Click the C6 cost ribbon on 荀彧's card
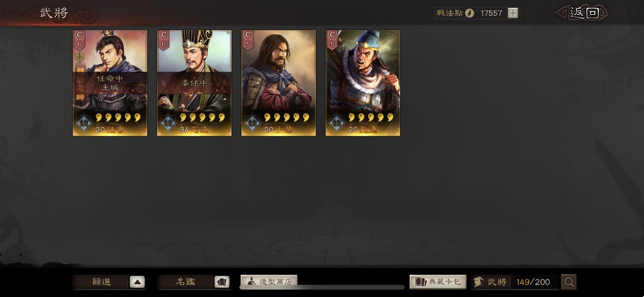This screenshot has width=644, height=297. [x=164, y=39]
